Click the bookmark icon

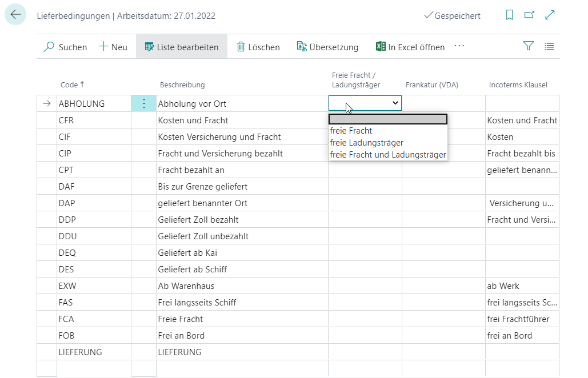point(510,15)
